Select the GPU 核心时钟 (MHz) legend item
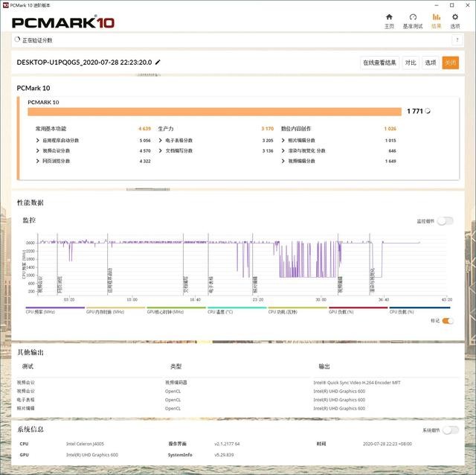The height and width of the screenshot is (475, 476). pyautogui.click(x=176, y=310)
